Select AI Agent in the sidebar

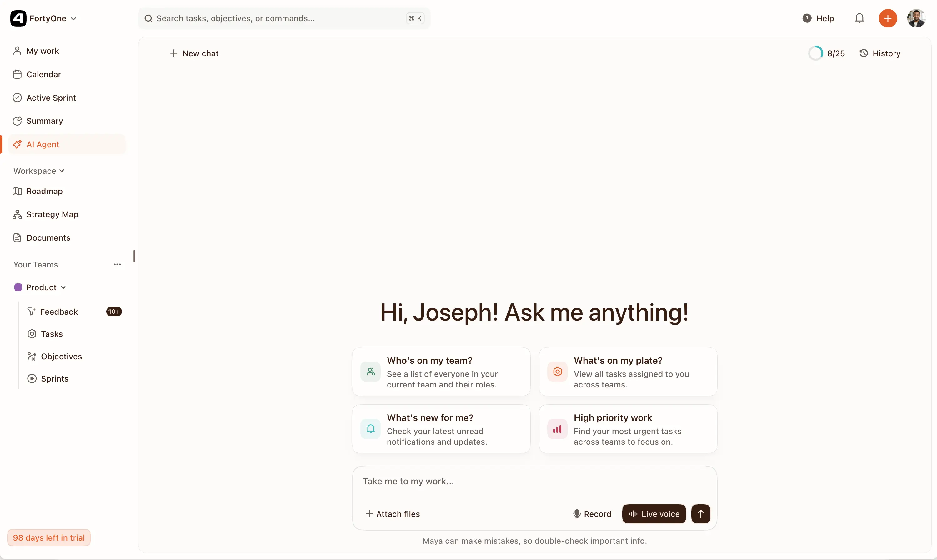click(67, 144)
